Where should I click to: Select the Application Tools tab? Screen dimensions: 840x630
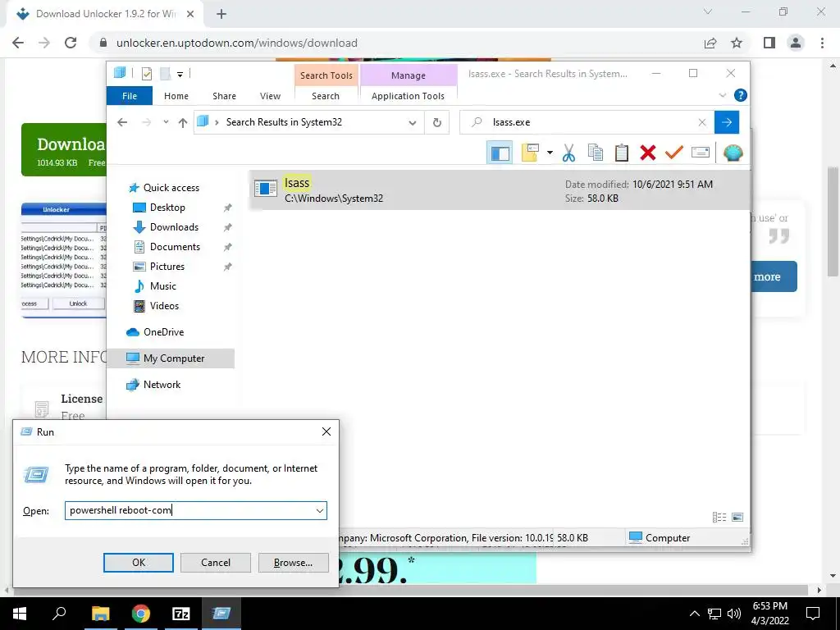pyautogui.click(x=408, y=96)
